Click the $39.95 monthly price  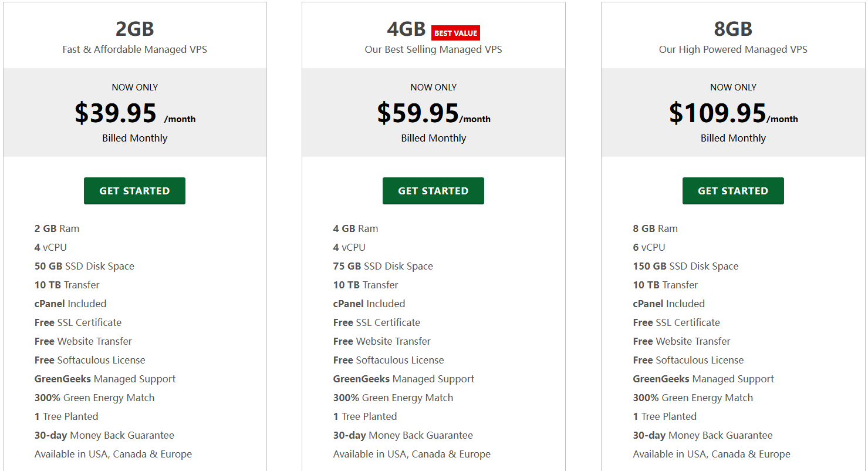(x=116, y=113)
